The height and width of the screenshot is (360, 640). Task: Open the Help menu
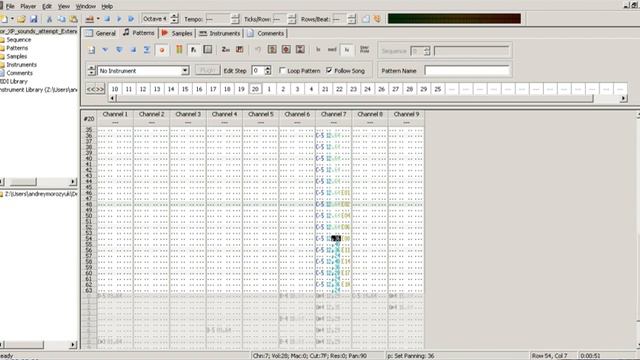tap(107, 6)
